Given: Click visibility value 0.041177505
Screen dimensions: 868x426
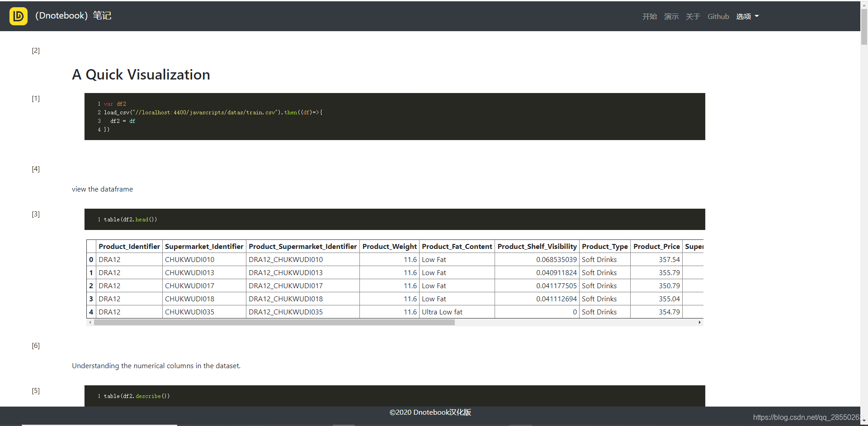Looking at the screenshot, I should 537,286.
